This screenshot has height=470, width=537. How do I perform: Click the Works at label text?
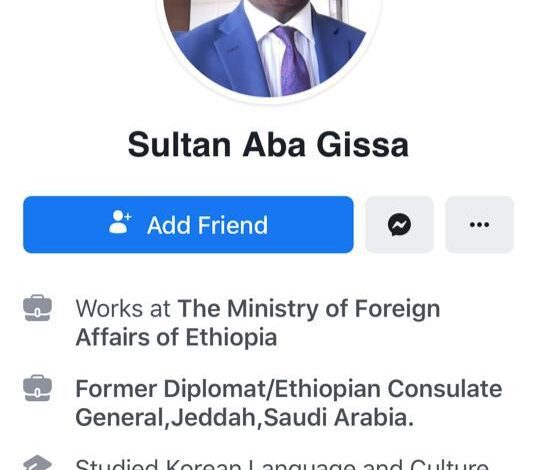[x=123, y=309]
